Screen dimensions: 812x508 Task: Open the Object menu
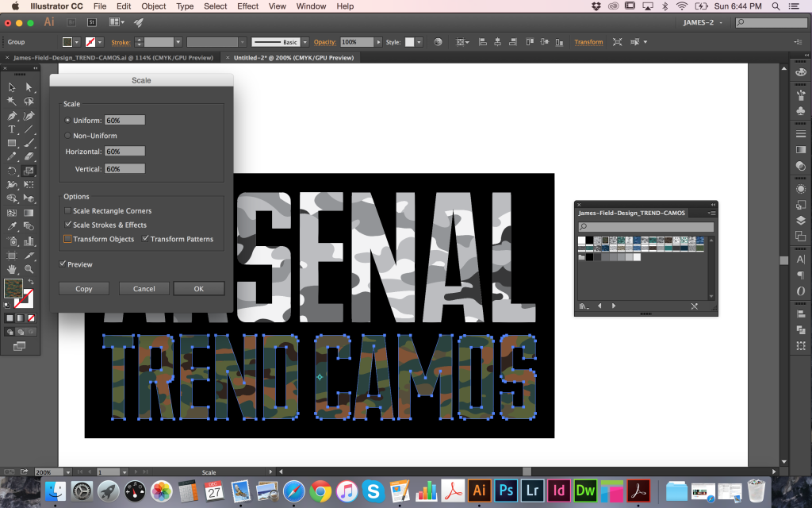(x=154, y=6)
